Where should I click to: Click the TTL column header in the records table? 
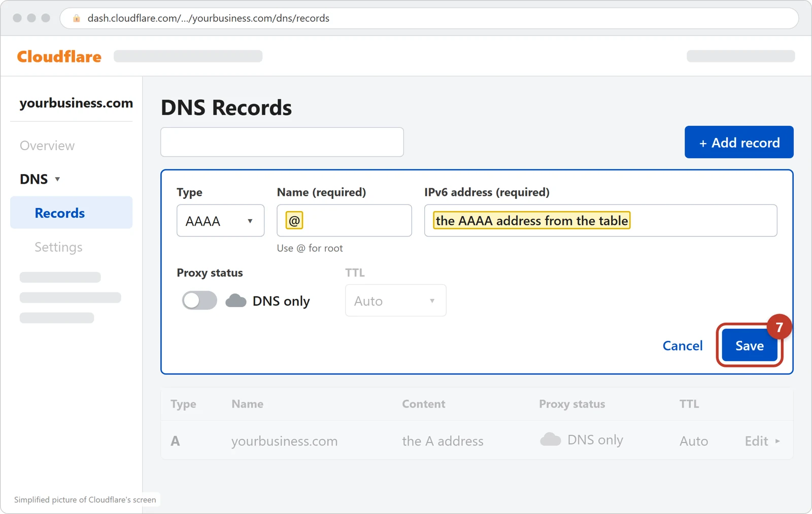689,404
